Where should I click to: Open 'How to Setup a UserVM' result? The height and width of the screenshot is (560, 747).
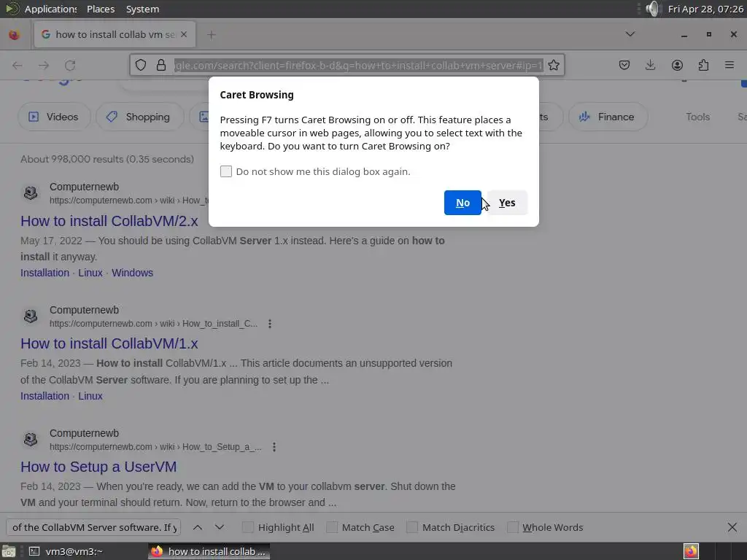(x=98, y=467)
